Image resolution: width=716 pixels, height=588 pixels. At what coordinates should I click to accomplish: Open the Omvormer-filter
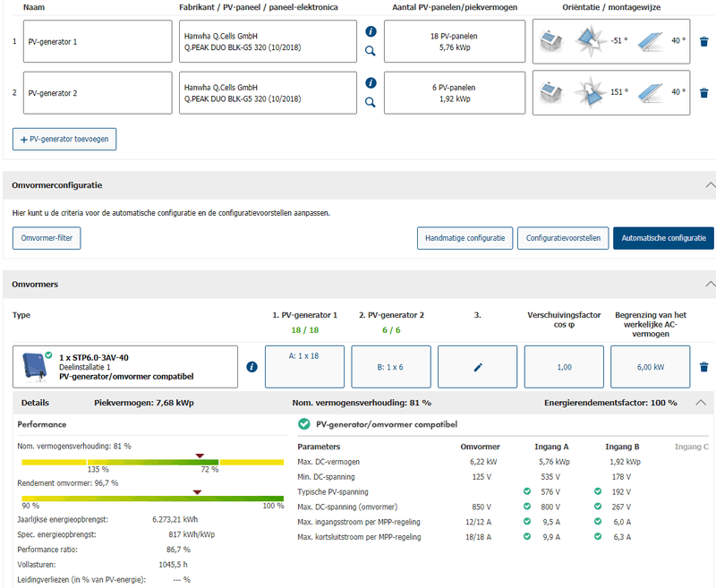(x=46, y=238)
